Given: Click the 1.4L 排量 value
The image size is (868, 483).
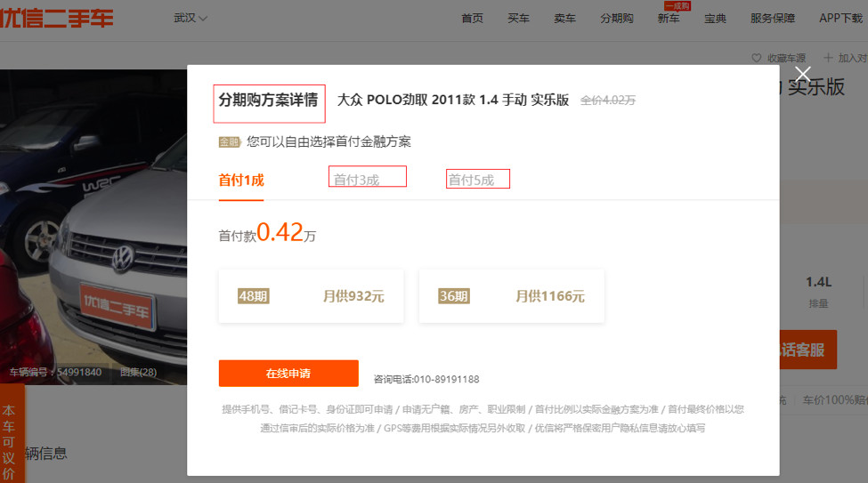Looking at the screenshot, I should tap(818, 282).
